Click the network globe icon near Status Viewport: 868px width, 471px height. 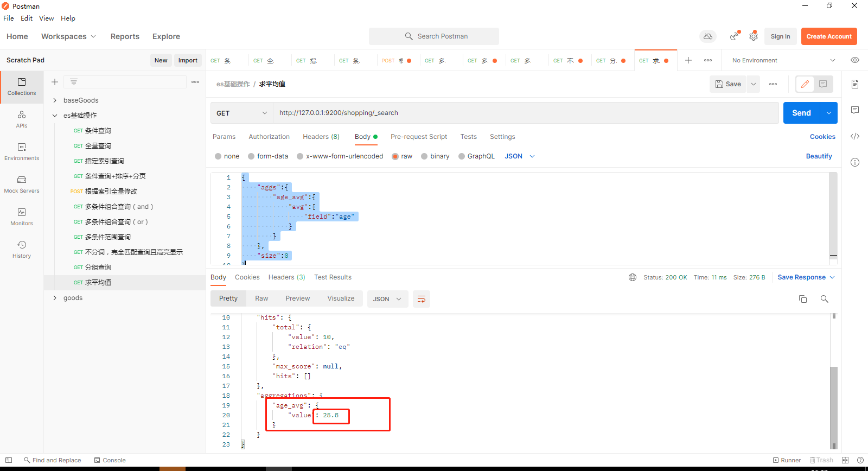(x=633, y=277)
